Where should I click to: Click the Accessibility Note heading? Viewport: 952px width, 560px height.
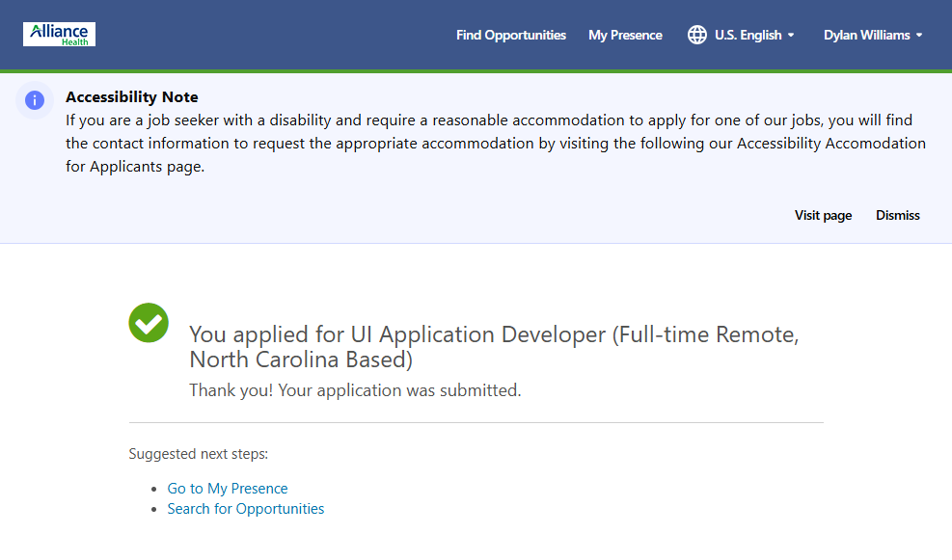pyautogui.click(x=132, y=97)
